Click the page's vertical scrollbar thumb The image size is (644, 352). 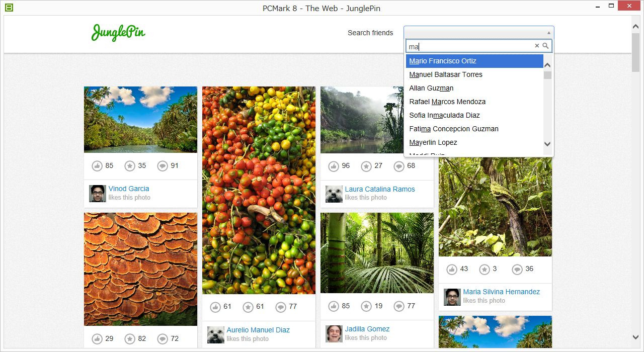tap(635, 53)
